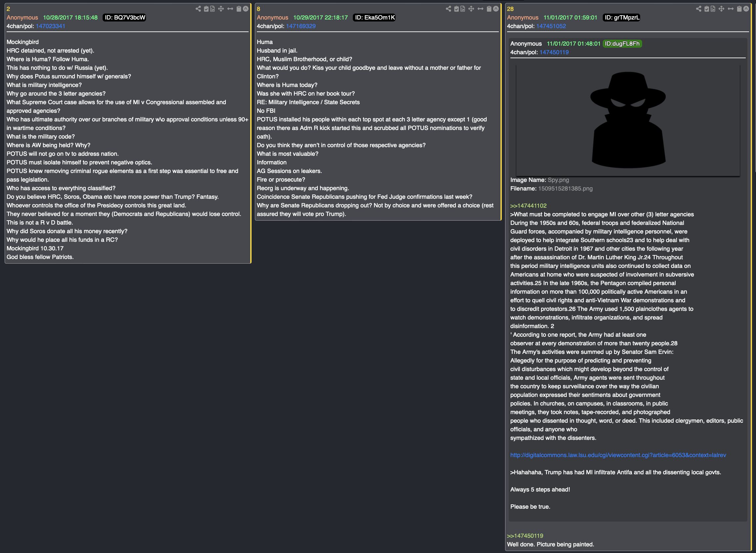Click the image file icon on post 2
The width and height of the screenshot is (756, 553).
(x=213, y=9)
